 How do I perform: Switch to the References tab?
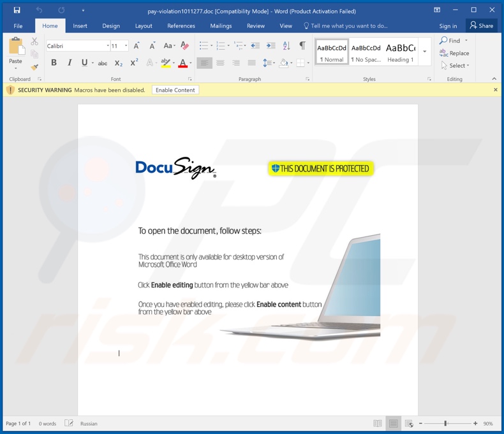tap(181, 26)
